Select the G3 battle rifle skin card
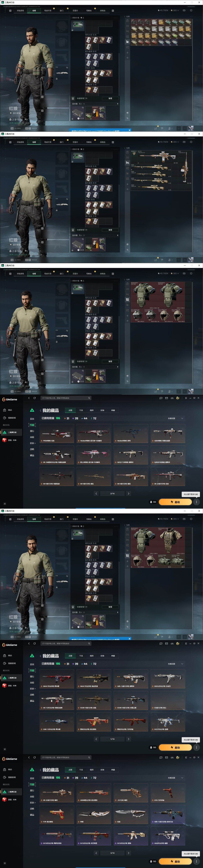The width and height of the screenshot is (203, 868). [168, 701]
